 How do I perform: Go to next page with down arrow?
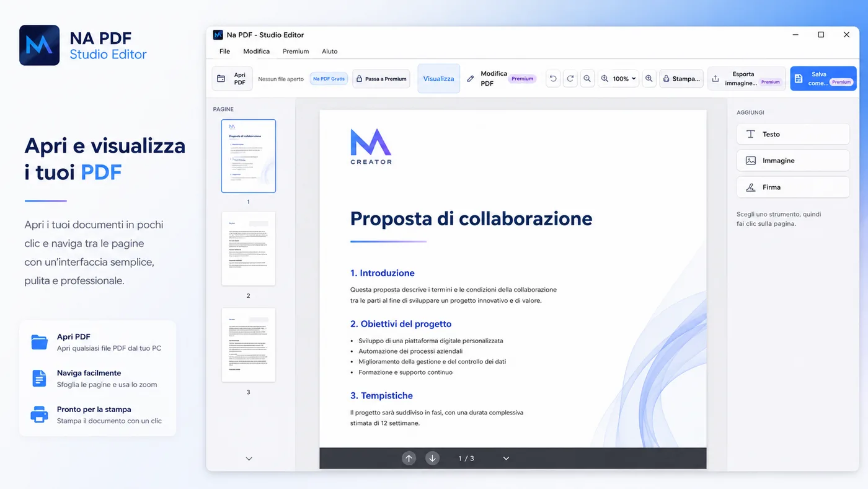432,458
